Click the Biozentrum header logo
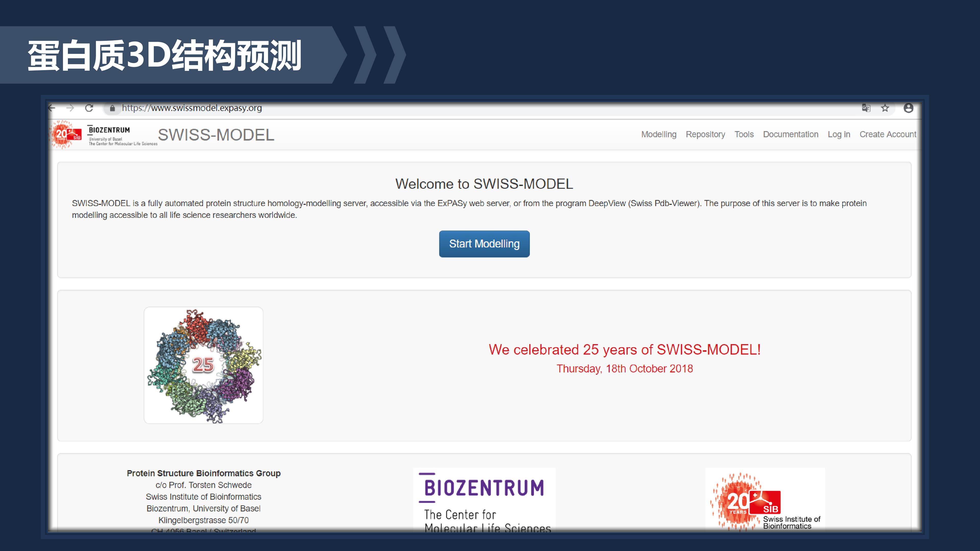Image resolution: width=980 pixels, height=551 pixels. (122, 135)
